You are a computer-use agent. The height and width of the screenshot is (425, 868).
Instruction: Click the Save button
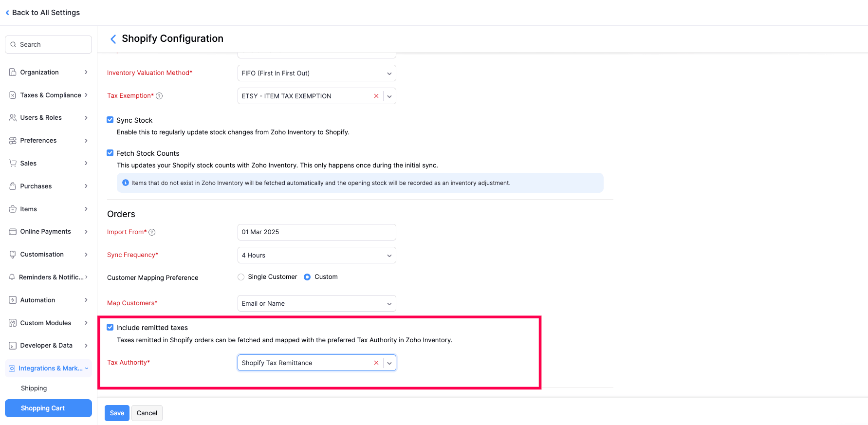tap(117, 413)
